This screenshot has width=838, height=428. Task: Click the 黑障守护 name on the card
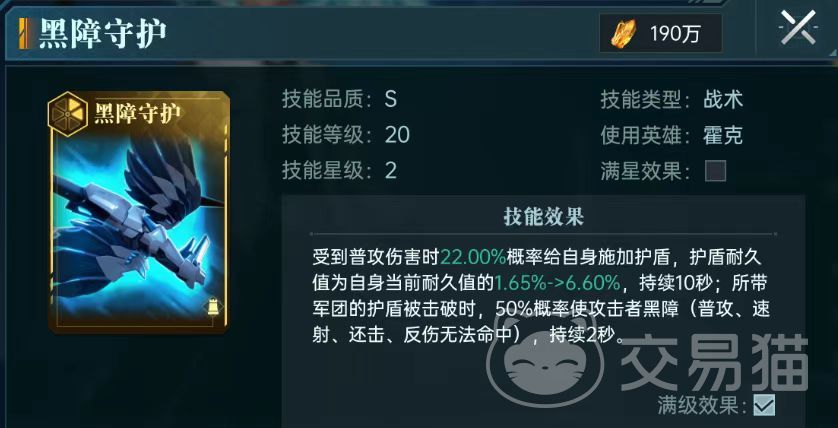tap(138, 113)
